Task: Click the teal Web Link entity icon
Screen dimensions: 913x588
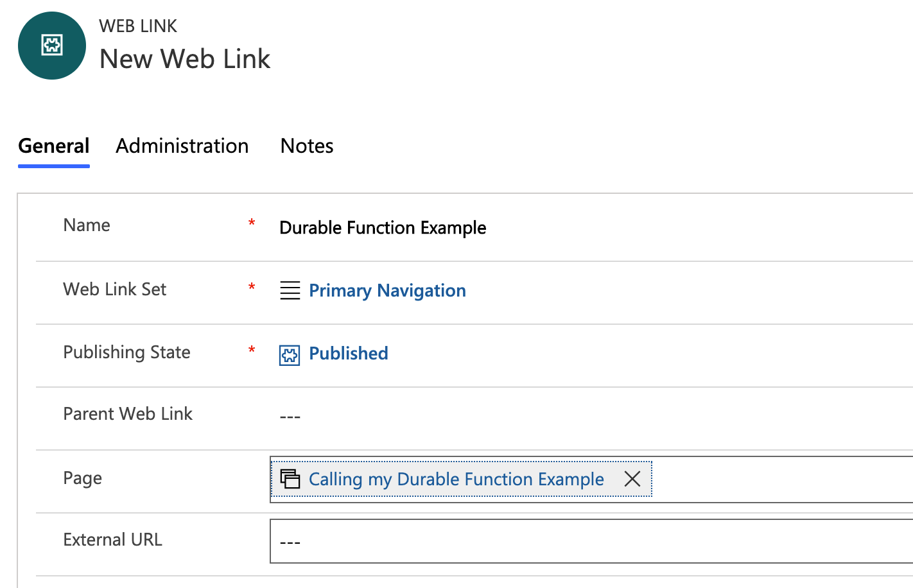Action: 52,46
